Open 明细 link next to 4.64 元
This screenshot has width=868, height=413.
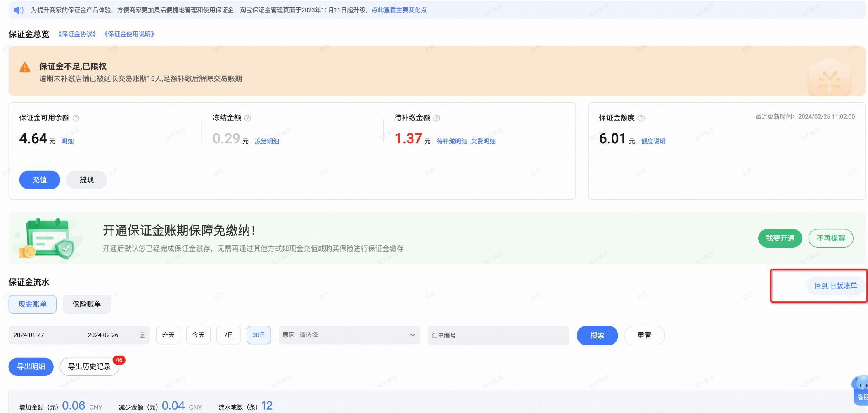point(67,141)
